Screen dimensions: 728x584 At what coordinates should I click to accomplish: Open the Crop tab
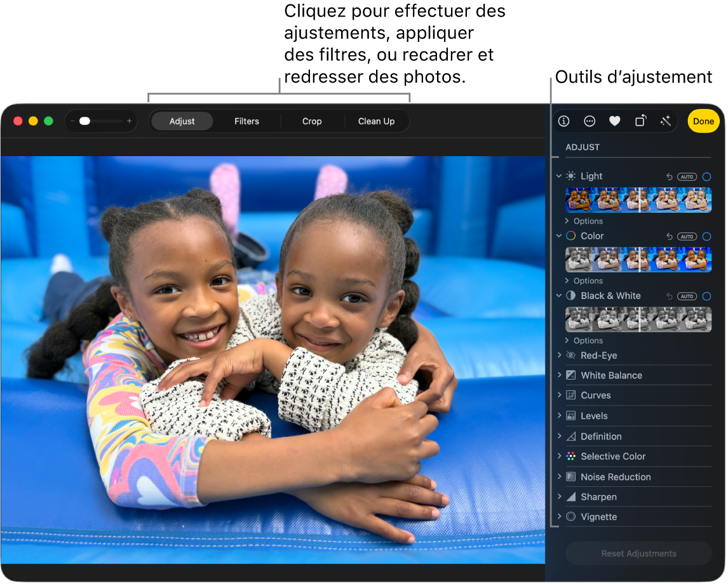(312, 121)
